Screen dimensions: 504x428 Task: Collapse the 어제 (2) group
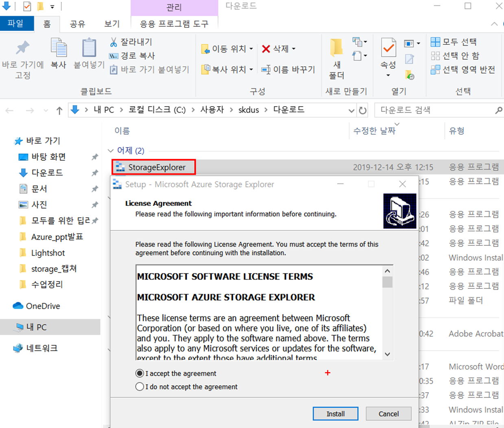[111, 151]
